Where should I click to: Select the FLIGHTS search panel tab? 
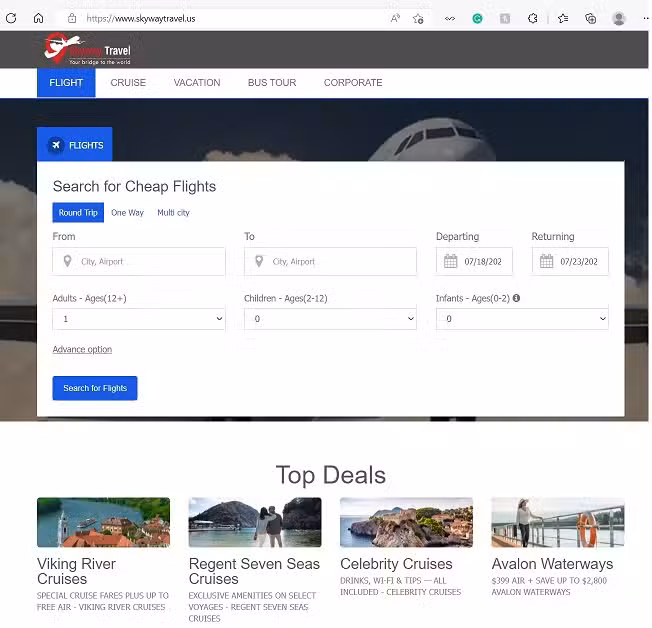[74, 144]
